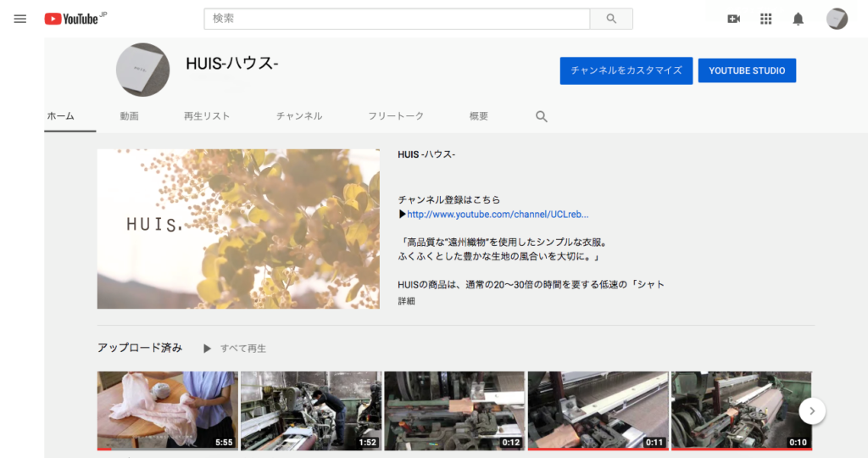Expand description with 詳細
Image resolution: width=868 pixels, height=458 pixels.
pyautogui.click(x=406, y=301)
